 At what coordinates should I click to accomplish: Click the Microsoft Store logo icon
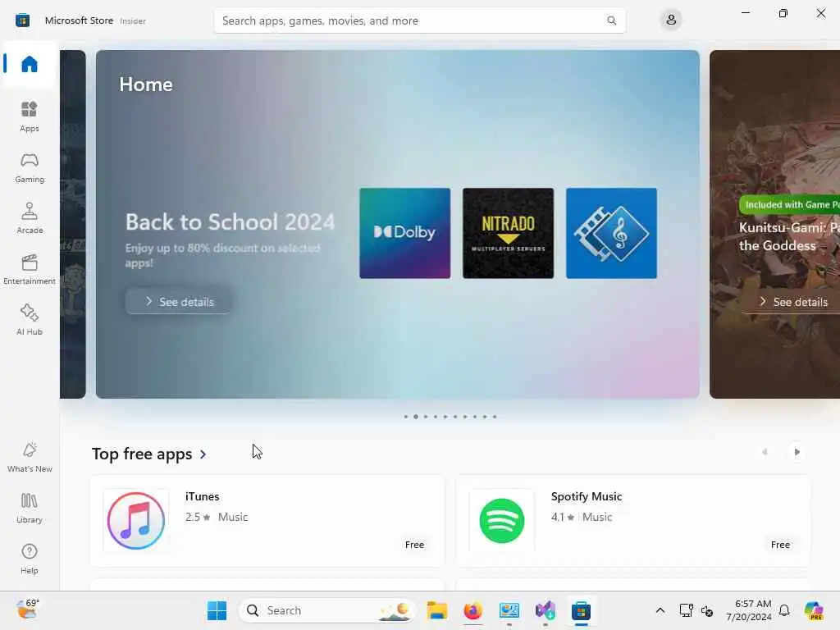(22, 21)
